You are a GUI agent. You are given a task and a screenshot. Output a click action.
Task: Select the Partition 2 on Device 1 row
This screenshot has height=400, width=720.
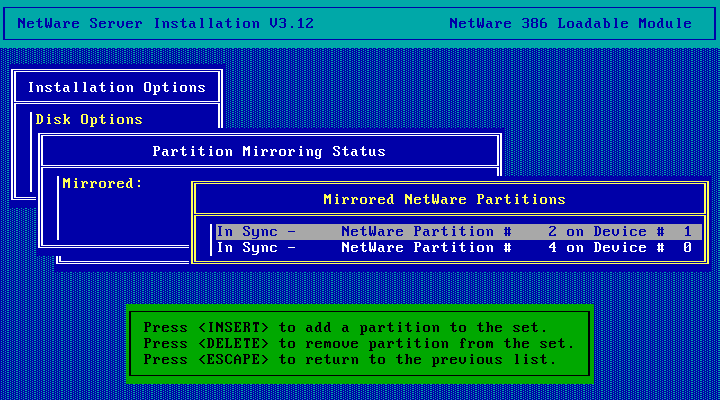pyautogui.click(x=454, y=231)
